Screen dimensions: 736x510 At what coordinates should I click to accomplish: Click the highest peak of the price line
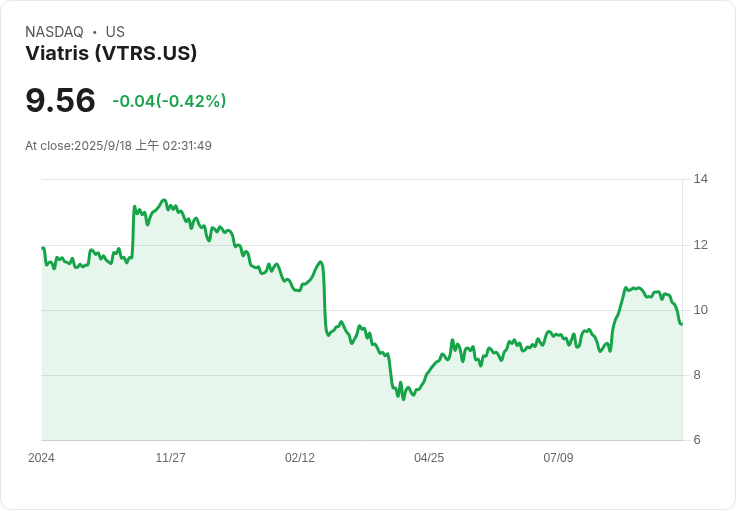163,200
